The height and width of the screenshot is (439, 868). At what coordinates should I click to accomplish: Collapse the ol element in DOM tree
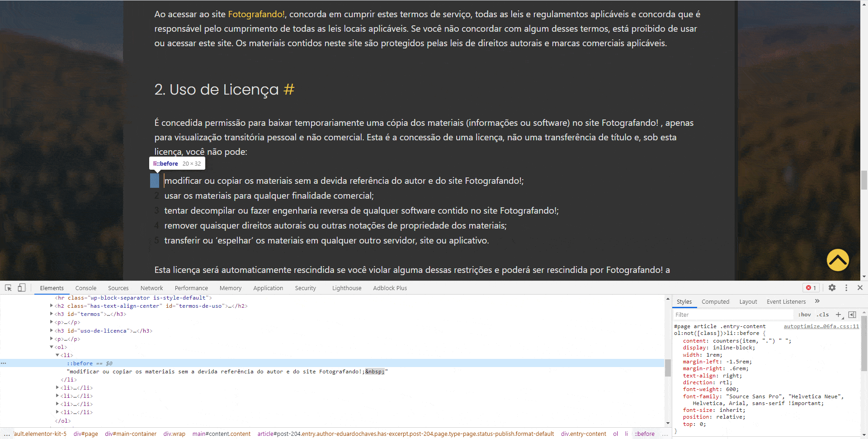[52, 347]
